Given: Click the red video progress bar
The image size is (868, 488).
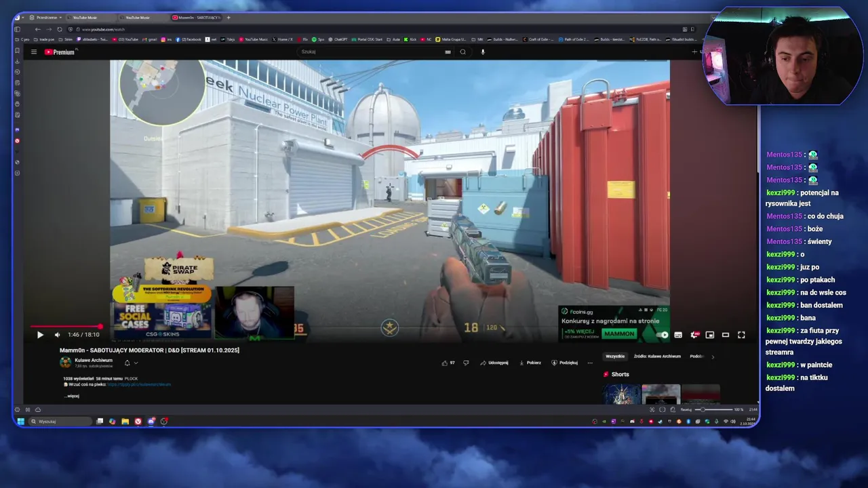Looking at the screenshot, I should [66, 327].
